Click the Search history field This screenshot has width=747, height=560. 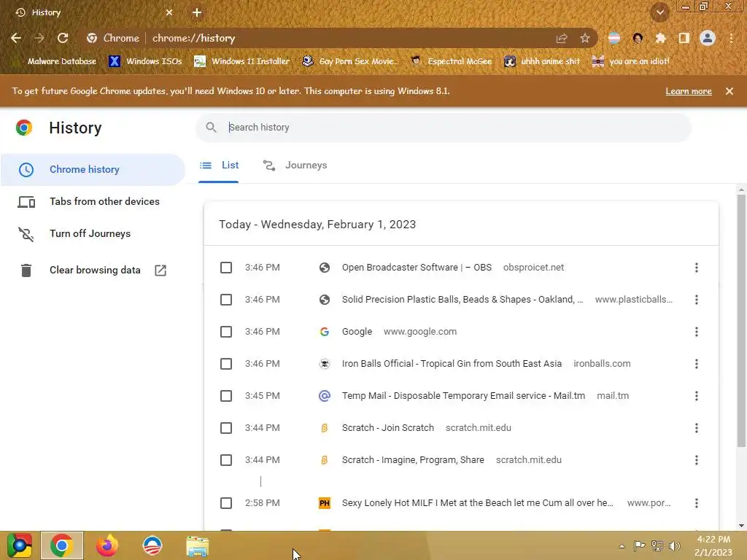coord(444,127)
